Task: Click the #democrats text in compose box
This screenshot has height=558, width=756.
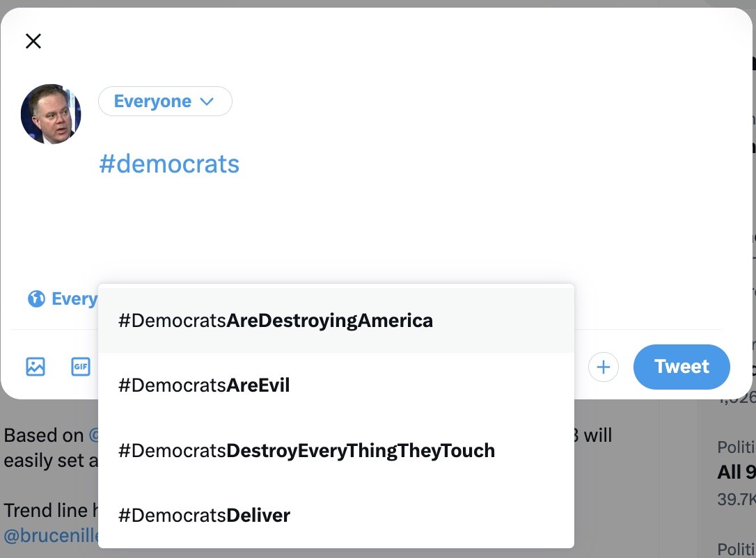Action: pyautogui.click(x=169, y=164)
